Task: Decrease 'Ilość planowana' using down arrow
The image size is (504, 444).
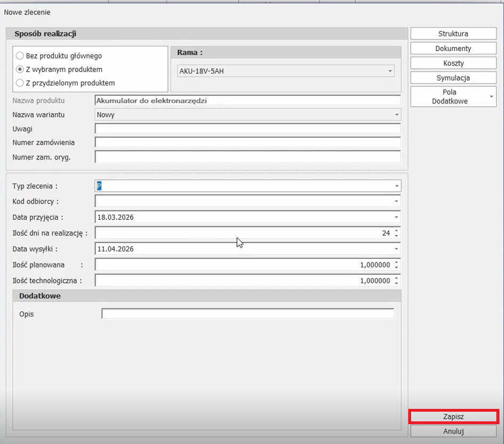Action: [x=396, y=267]
